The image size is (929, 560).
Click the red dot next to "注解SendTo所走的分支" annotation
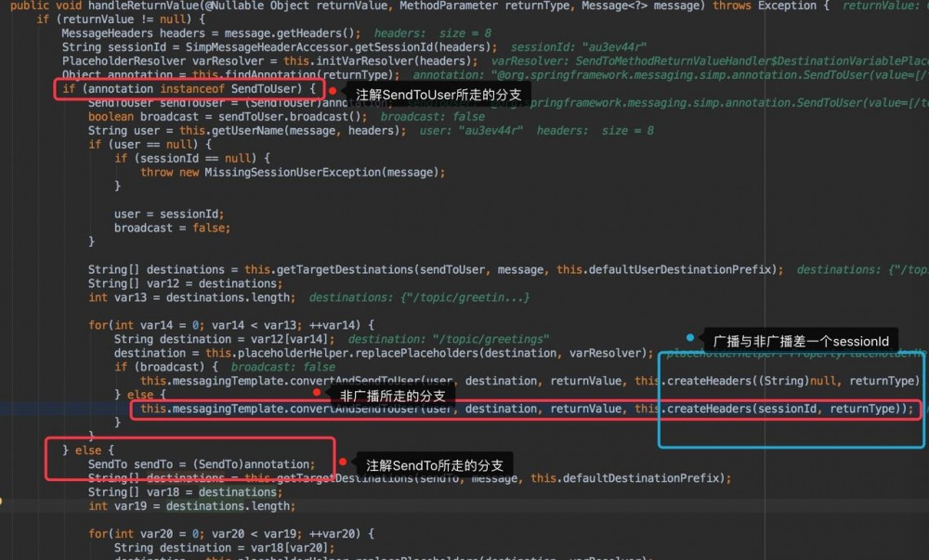[x=344, y=463]
